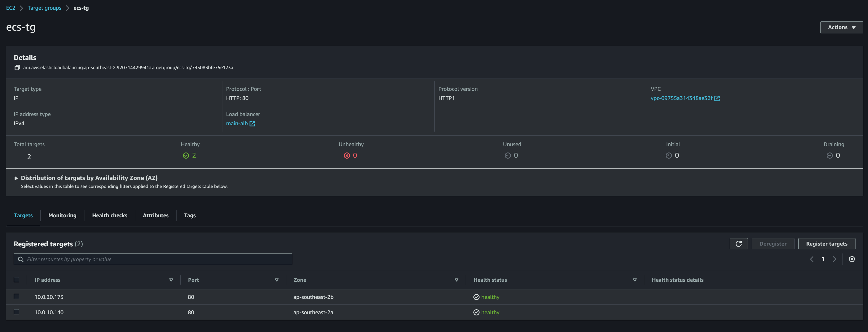The image size is (868, 332).
Task: Click the VPC external link icon
Action: pyautogui.click(x=717, y=98)
